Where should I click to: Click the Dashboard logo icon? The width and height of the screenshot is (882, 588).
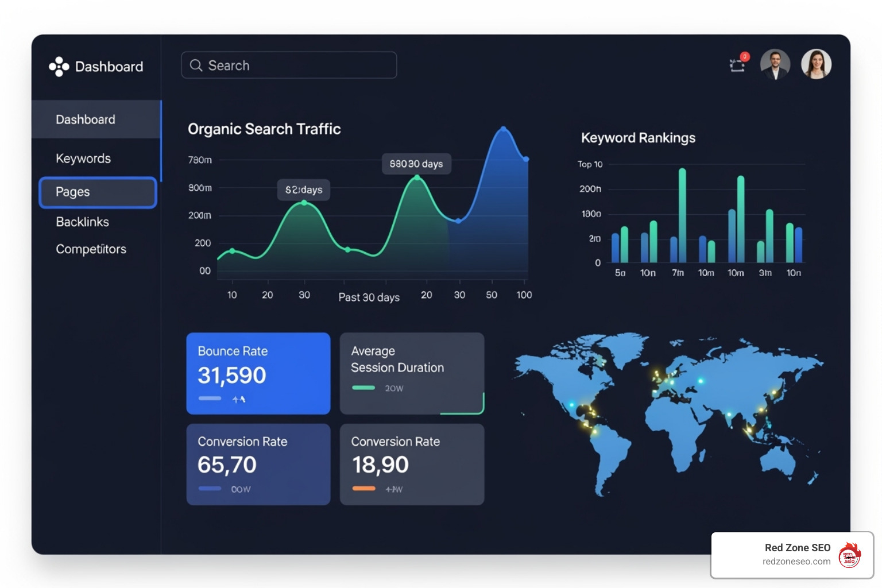pyautogui.click(x=59, y=67)
